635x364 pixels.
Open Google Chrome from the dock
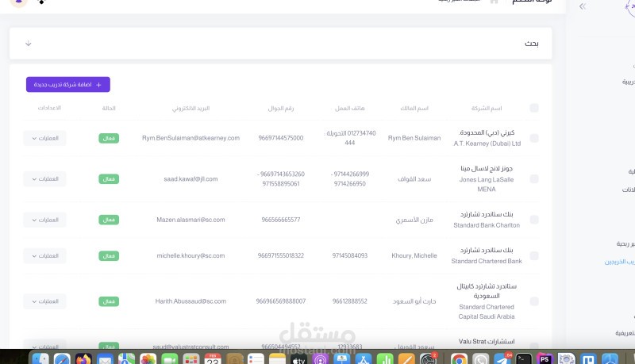(459, 359)
